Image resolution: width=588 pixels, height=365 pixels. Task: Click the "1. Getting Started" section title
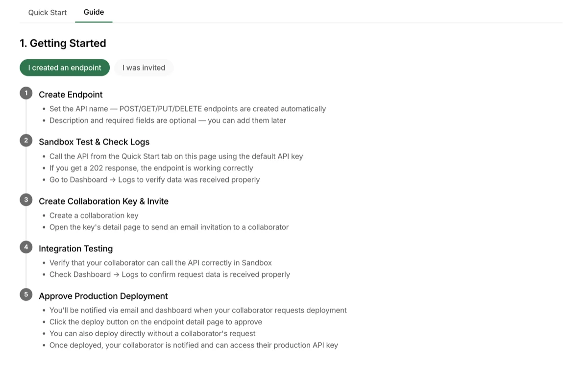63,43
